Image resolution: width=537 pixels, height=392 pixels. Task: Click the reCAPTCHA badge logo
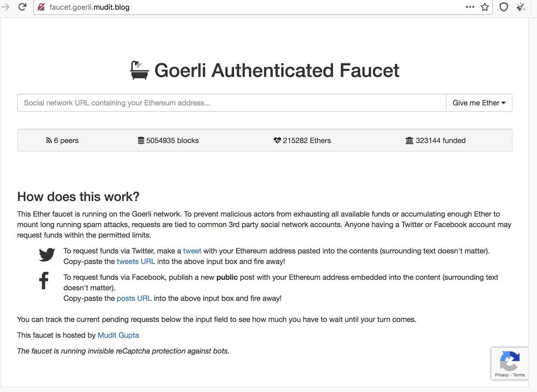(510, 361)
